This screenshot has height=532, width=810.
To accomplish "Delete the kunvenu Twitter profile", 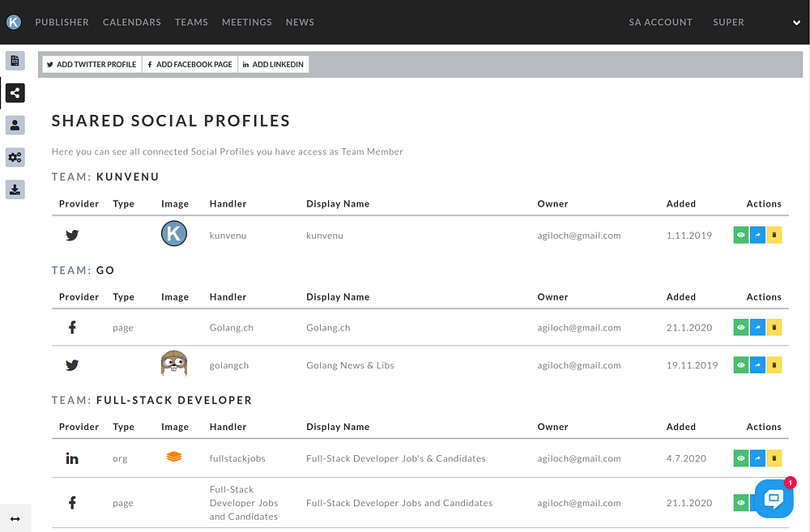I will click(x=774, y=236).
